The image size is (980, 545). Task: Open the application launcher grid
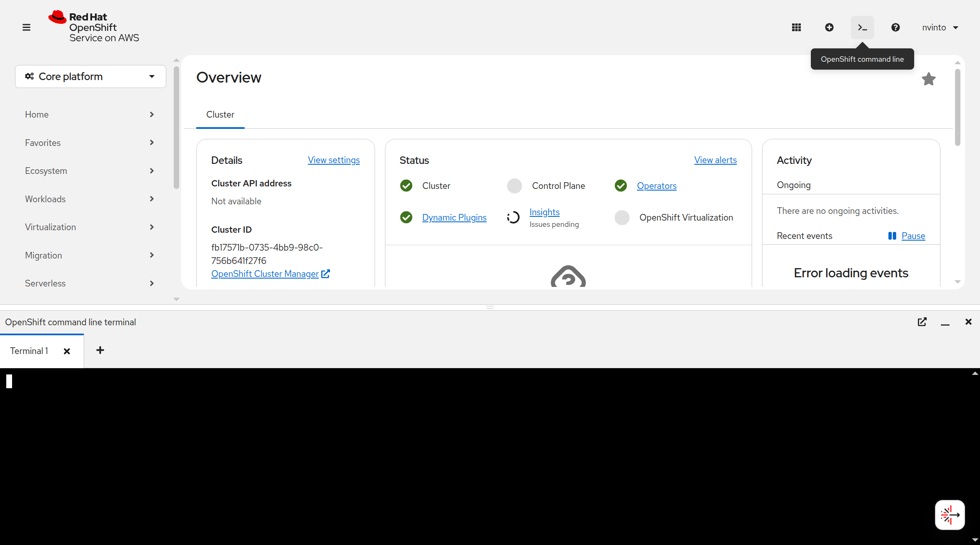coord(796,28)
